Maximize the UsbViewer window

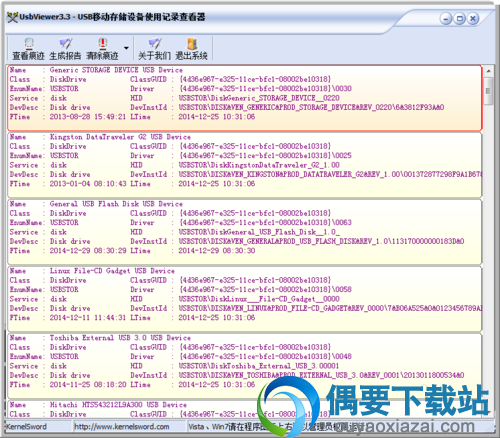(459, 18)
